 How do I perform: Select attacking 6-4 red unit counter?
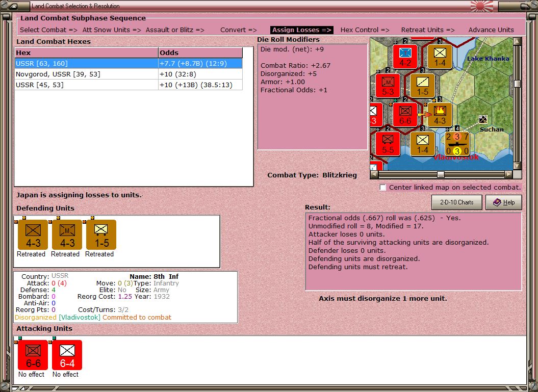[67, 355]
